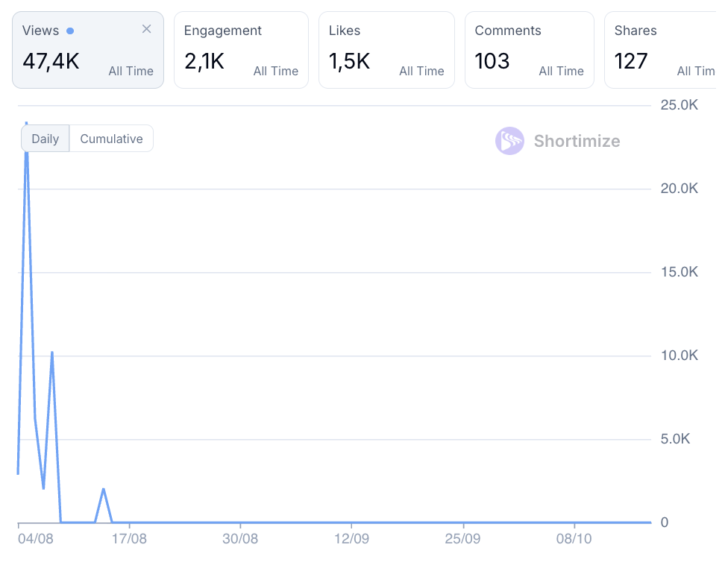Click the 12/09 date label on axis

pos(352,538)
